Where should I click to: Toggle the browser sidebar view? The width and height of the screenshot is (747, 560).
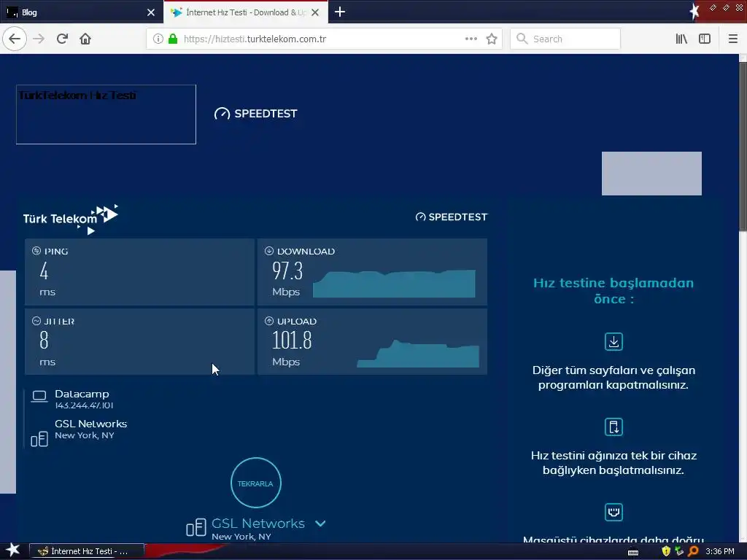705,39
